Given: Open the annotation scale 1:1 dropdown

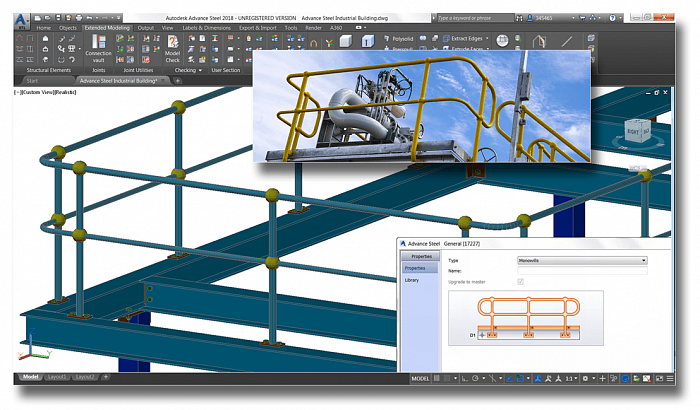Looking at the screenshot, I should pyautogui.click(x=571, y=379).
